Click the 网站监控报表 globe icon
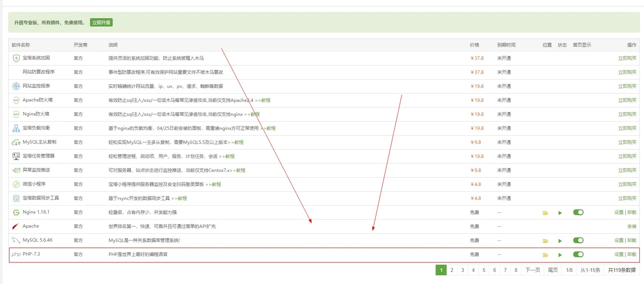 [16, 86]
